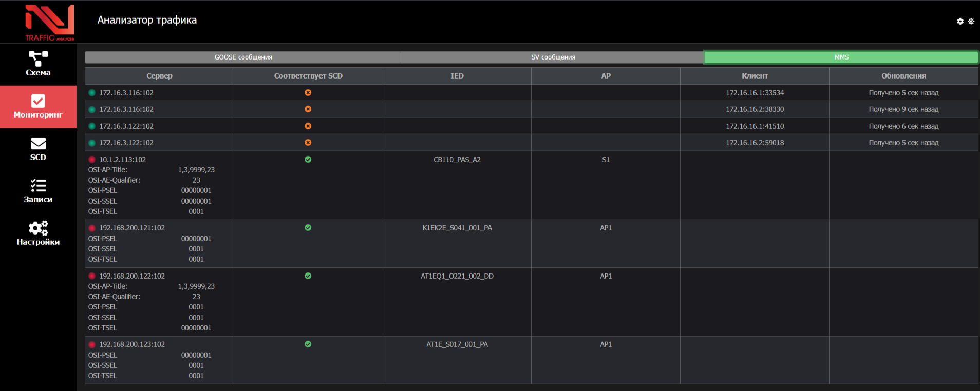This screenshot has height=391, width=980.
Task: Open the Схема network diagram icon
Action: [x=38, y=58]
